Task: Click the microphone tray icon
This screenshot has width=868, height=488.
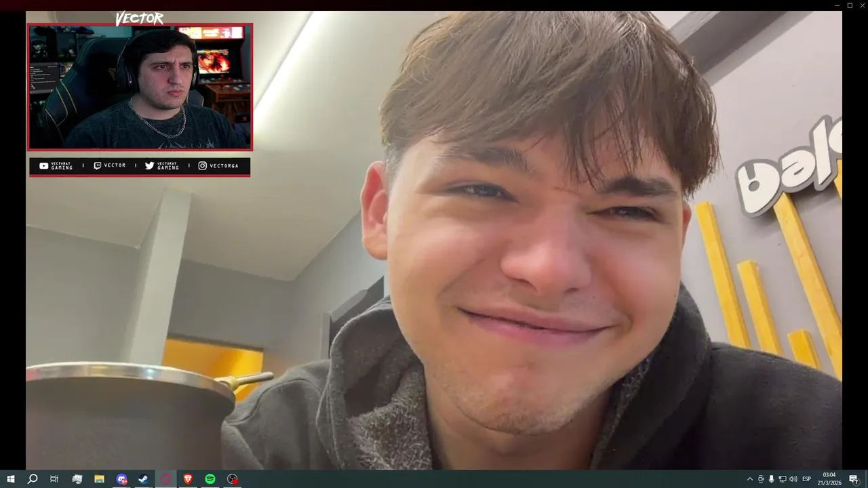Action: click(772, 479)
